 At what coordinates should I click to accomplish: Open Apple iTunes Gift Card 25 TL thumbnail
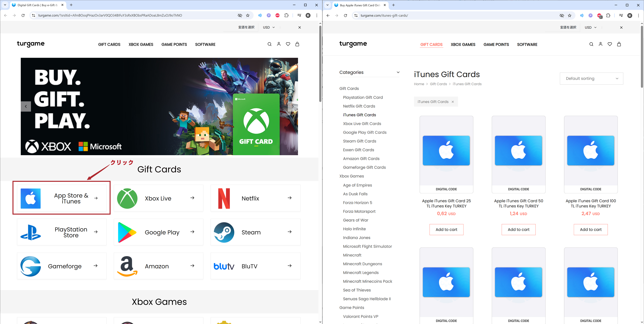[x=446, y=155]
